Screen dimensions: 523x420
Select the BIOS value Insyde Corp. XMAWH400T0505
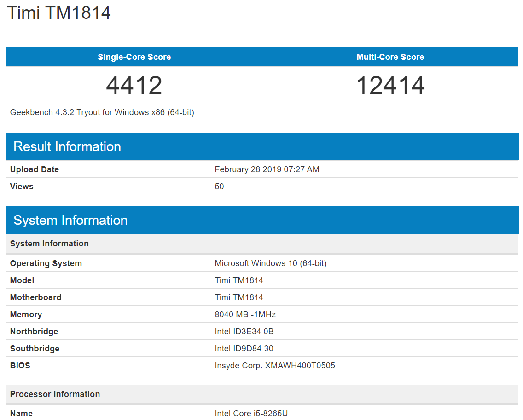click(275, 366)
